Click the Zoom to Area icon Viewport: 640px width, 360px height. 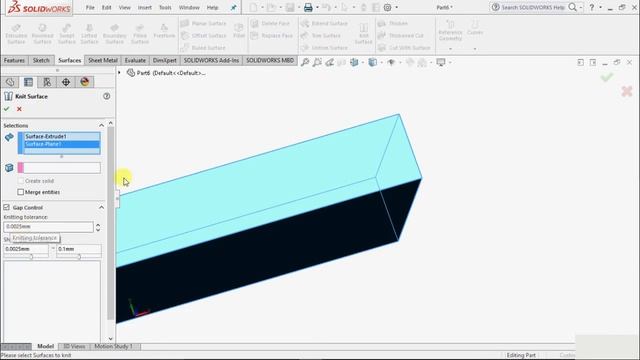(317, 62)
